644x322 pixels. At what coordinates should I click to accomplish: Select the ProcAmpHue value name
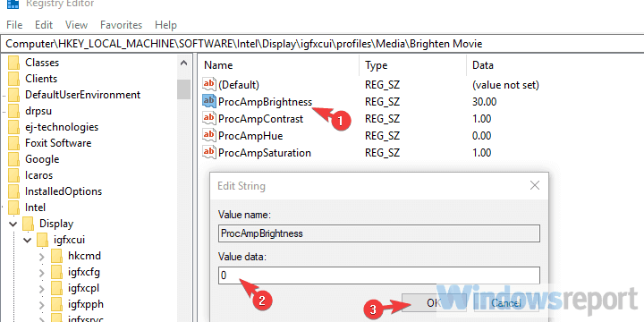point(250,136)
